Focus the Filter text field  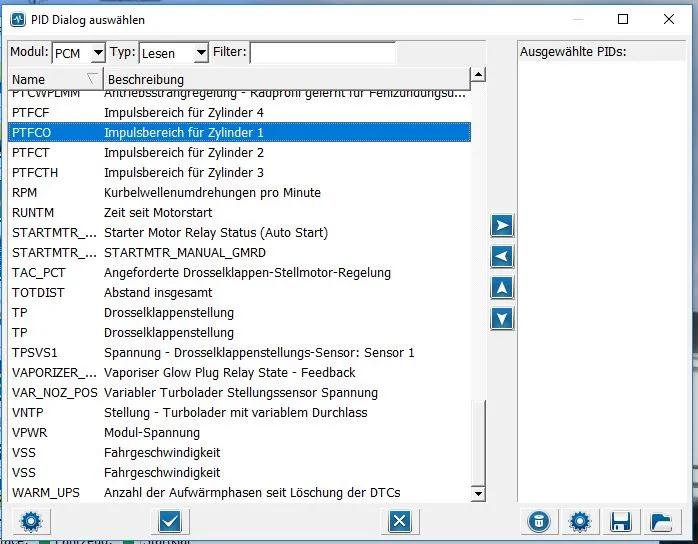(322, 52)
